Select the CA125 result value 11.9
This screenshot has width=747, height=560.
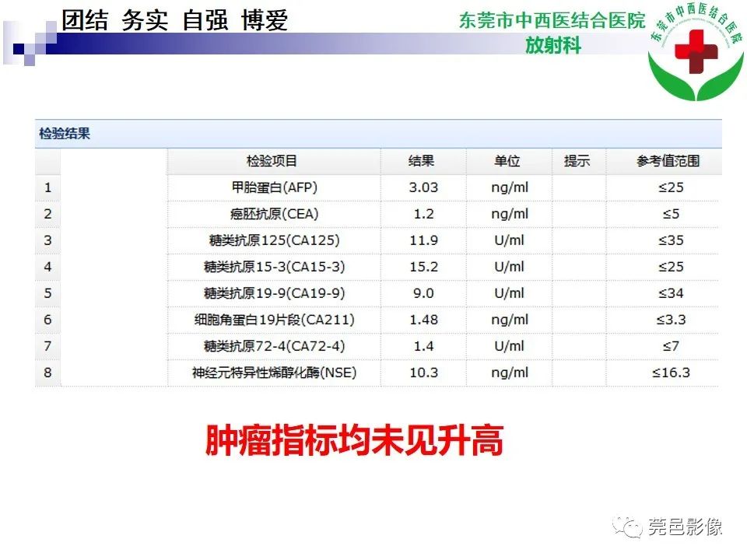click(x=423, y=240)
